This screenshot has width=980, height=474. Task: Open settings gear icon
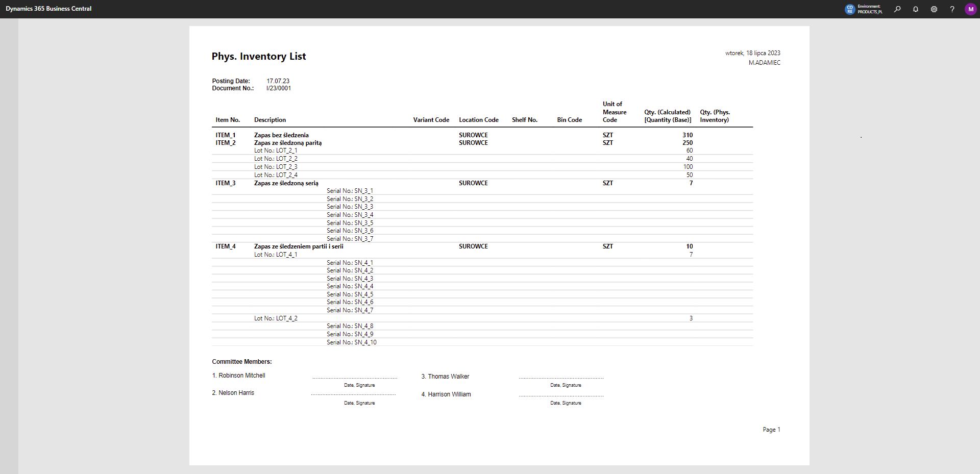tap(934, 9)
